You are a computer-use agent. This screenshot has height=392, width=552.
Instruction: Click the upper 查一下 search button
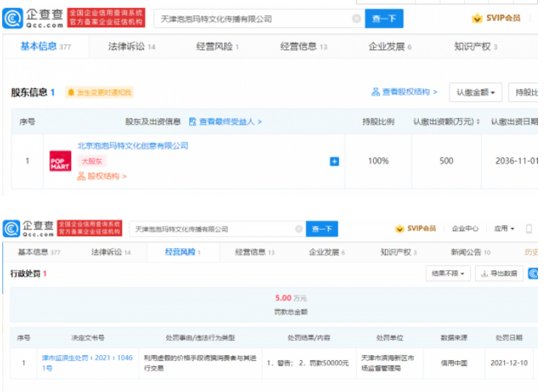[384, 18]
